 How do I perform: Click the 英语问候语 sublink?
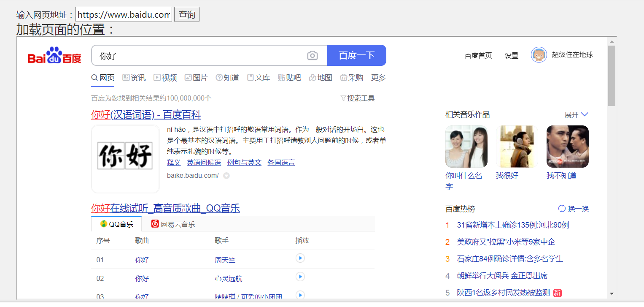tap(204, 162)
